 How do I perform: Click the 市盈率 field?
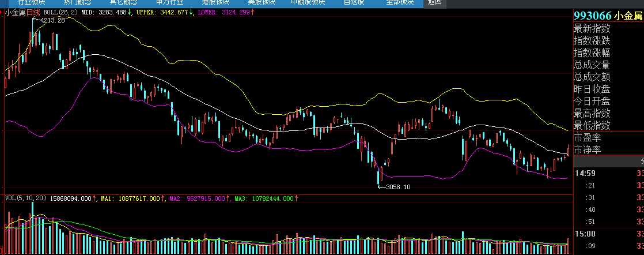click(x=587, y=138)
